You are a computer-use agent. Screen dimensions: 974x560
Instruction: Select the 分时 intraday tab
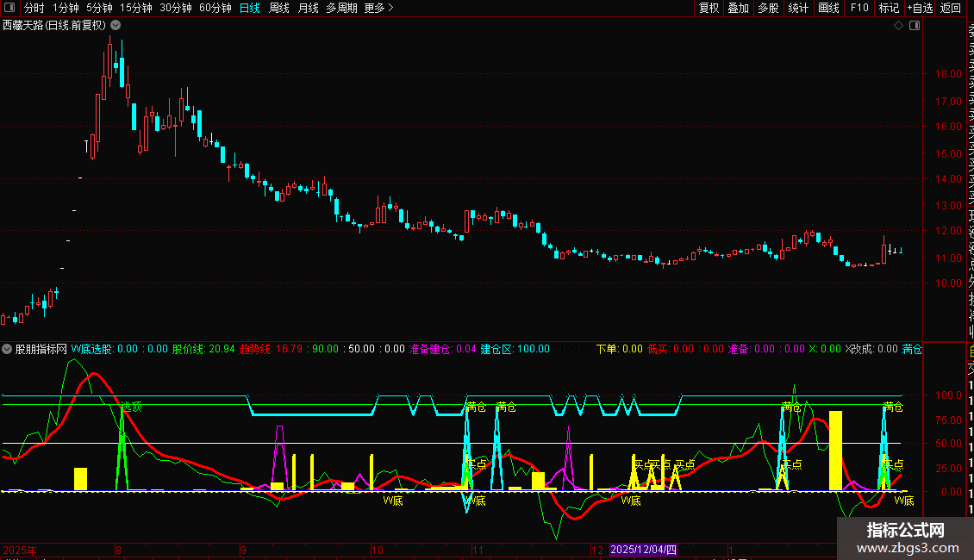point(34,9)
